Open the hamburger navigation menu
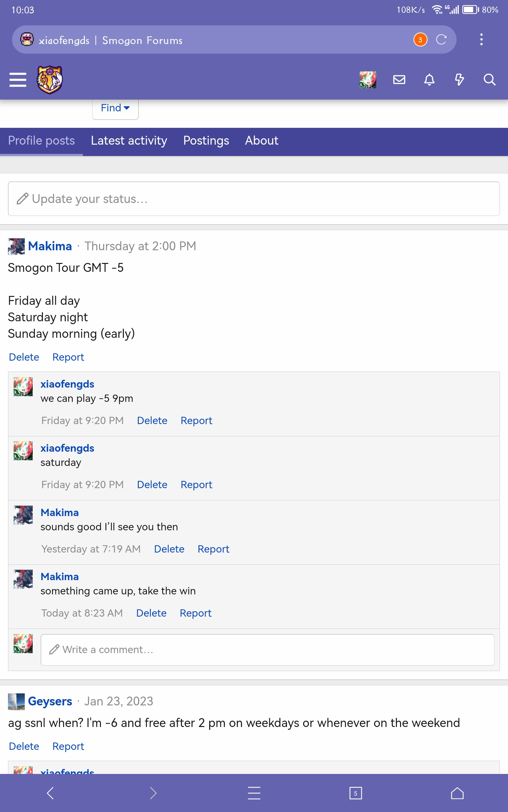 (17, 80)
